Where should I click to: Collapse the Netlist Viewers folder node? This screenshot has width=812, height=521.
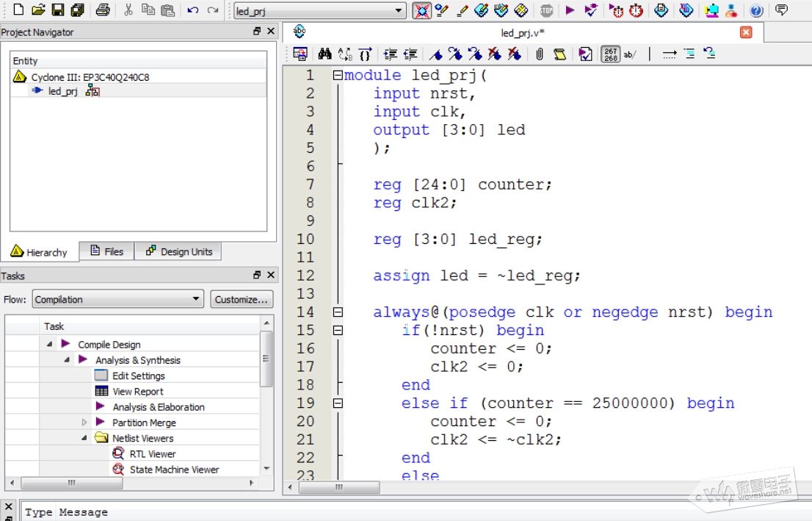(84, 438)
